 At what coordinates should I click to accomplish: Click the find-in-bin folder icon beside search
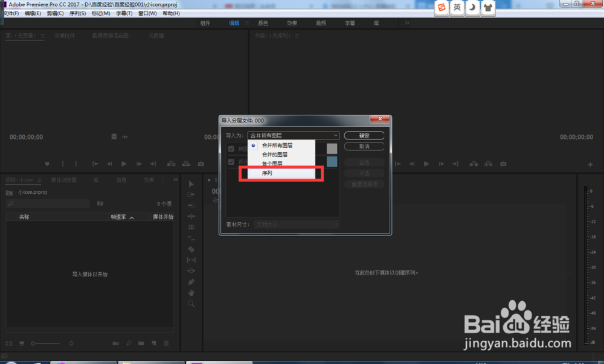click(x=100, y=203)
